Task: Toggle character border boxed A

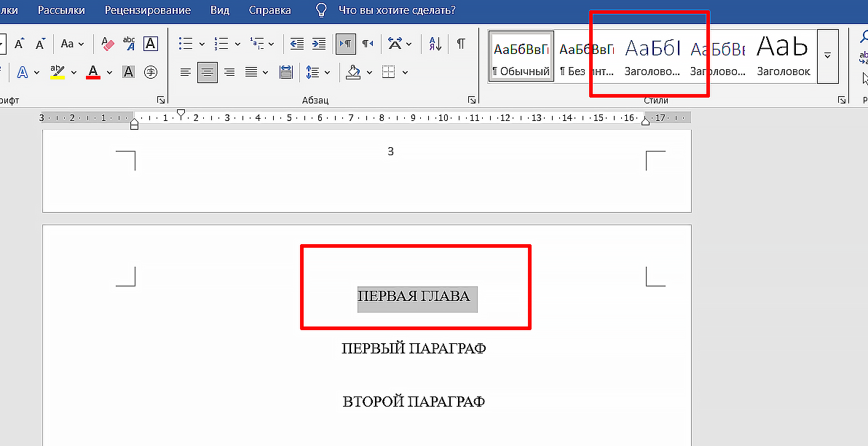Action: coord(151,44)
